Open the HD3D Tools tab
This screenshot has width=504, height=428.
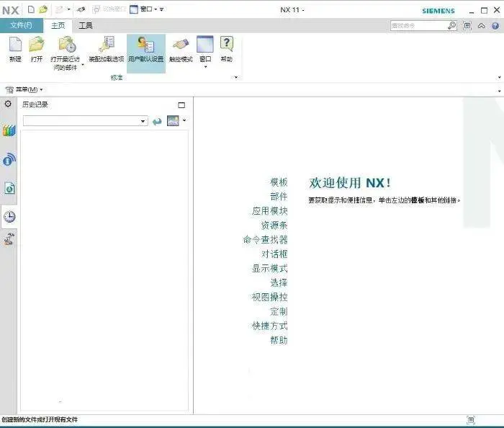click(x=9, y=159)
